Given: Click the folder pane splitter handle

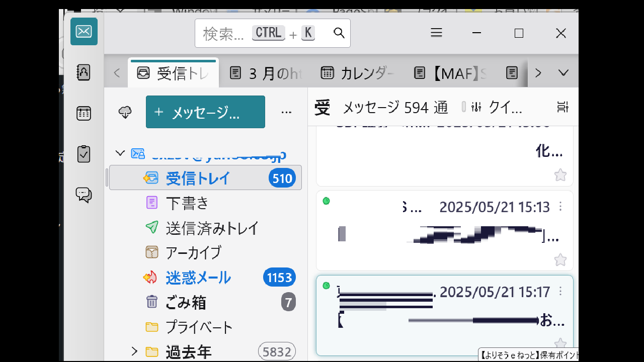Looking at the screenshot, I should coord(107,177).
